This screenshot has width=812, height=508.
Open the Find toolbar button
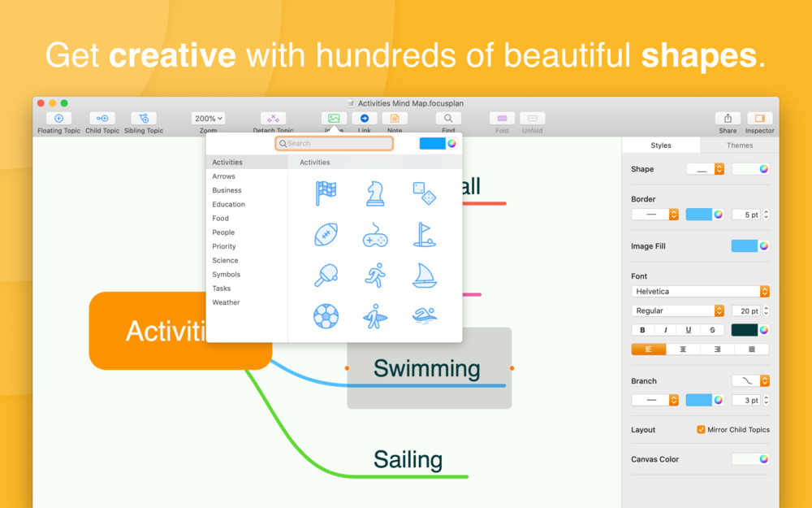pyautogui.click(x=448, y=119)
